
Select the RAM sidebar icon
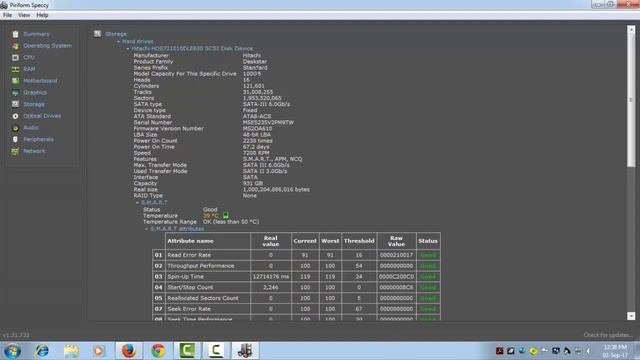click(15, 69)
